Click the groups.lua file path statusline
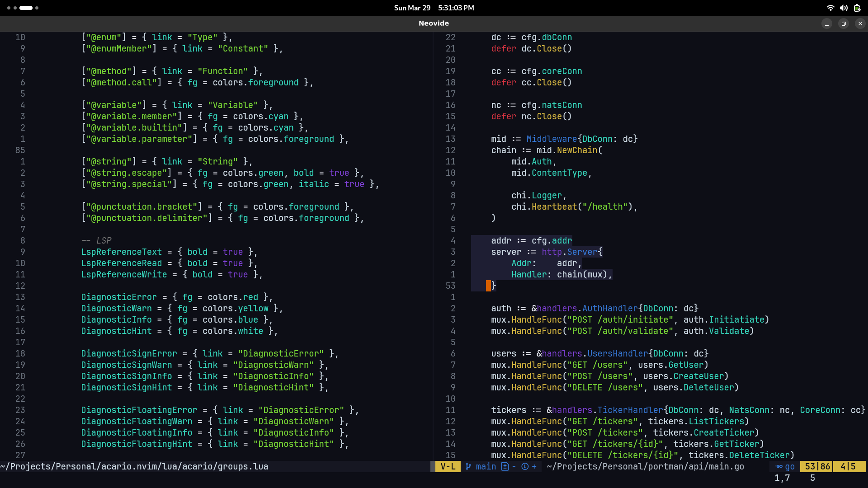Screen dimensions: 868x488 (x=134, y=467)
